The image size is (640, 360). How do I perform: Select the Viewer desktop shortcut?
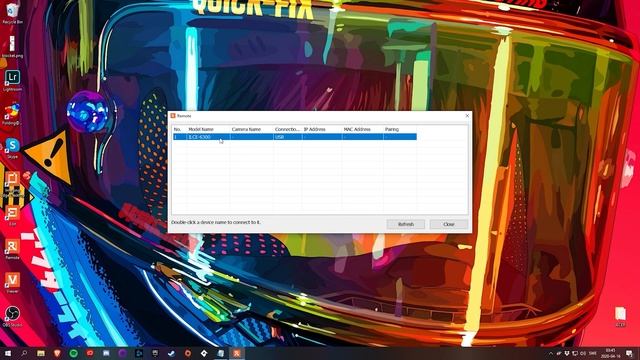click(x=12, y=282)
